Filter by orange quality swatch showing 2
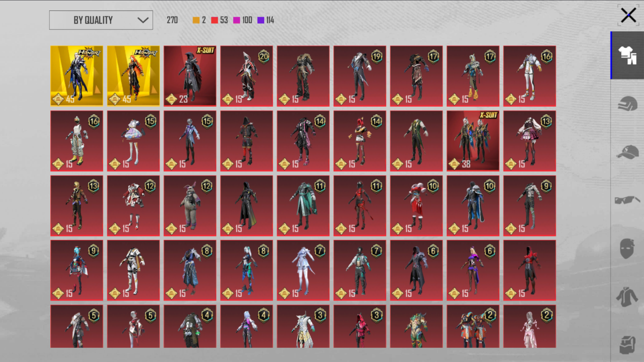 (x=199, y=20)
